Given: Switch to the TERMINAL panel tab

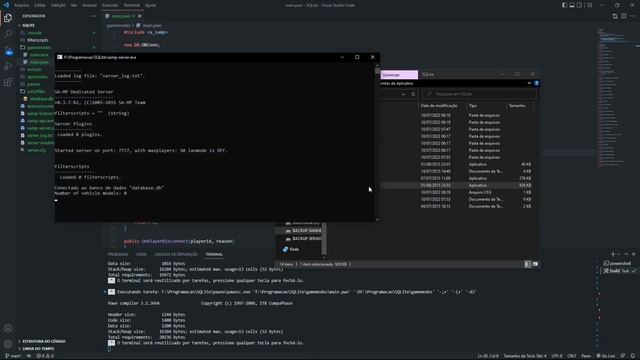Looking at the screenshot, I should [214, 254].
